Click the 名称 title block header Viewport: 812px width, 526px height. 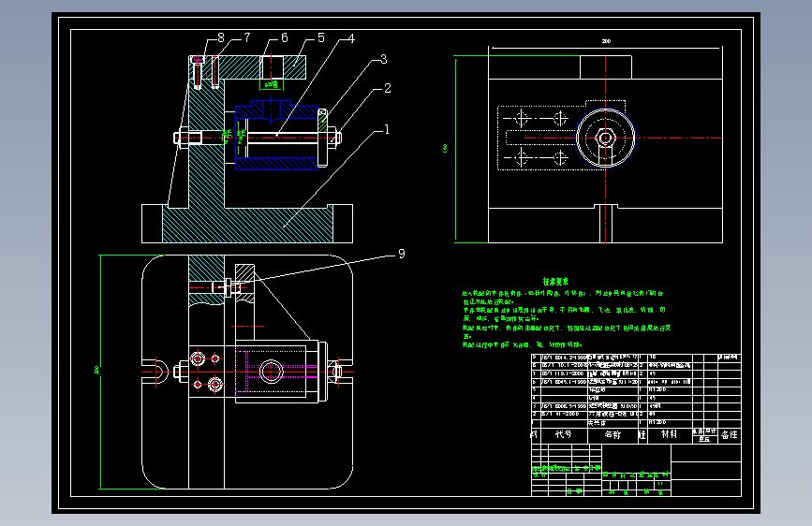tap(613, 434)
